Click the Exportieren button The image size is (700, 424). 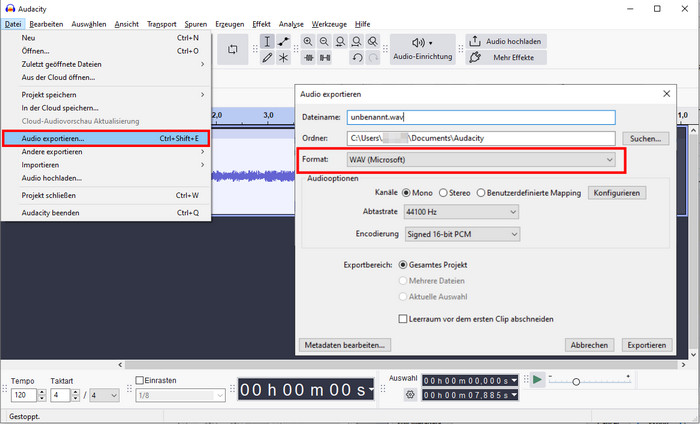[x=646, y=345]
